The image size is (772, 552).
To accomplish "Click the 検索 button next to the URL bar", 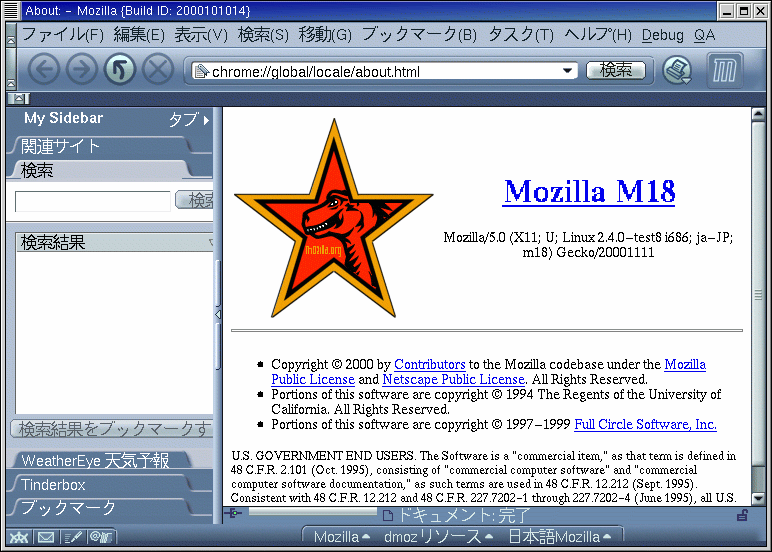I will click(615, 70).
